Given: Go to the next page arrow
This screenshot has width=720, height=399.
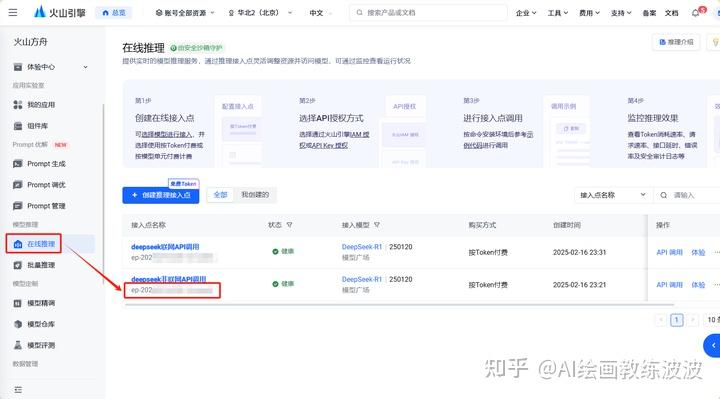Looking at the screenshot, I should click(x=692, y=320).
